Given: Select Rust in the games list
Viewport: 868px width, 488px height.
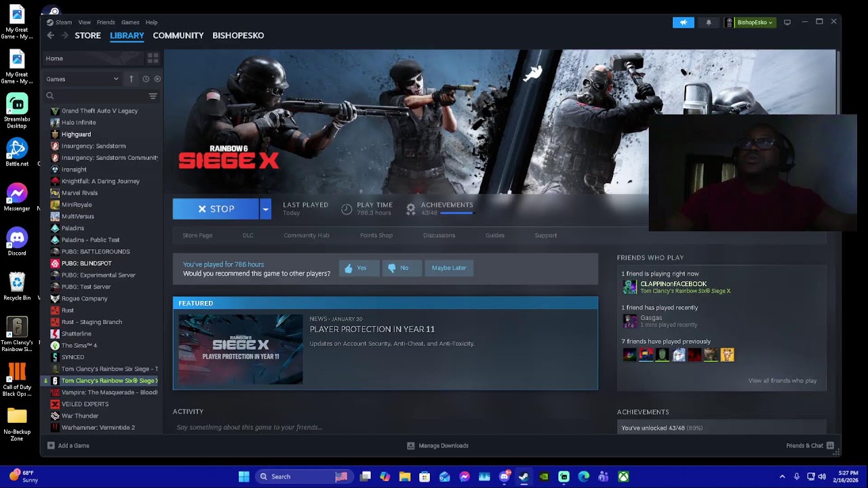Looking at the screenshot, I should pos(68,310).
